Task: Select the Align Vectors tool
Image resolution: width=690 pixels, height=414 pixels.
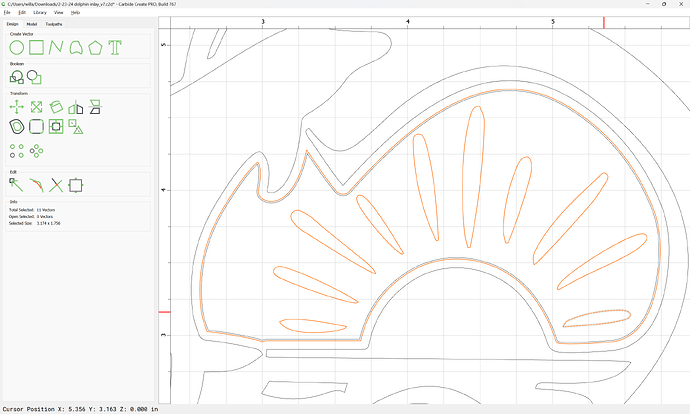Action: (x=56, y=127)
